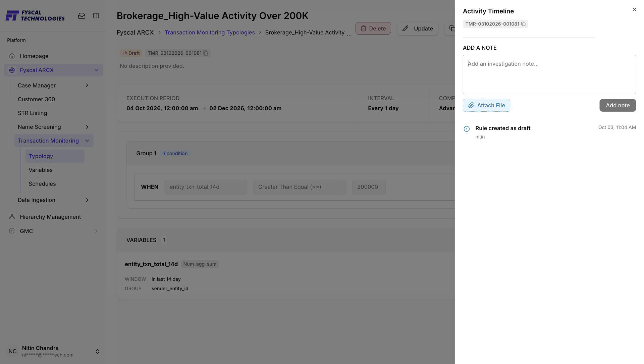
Task: Open the inbox icon in header
Action: point(82,16)
